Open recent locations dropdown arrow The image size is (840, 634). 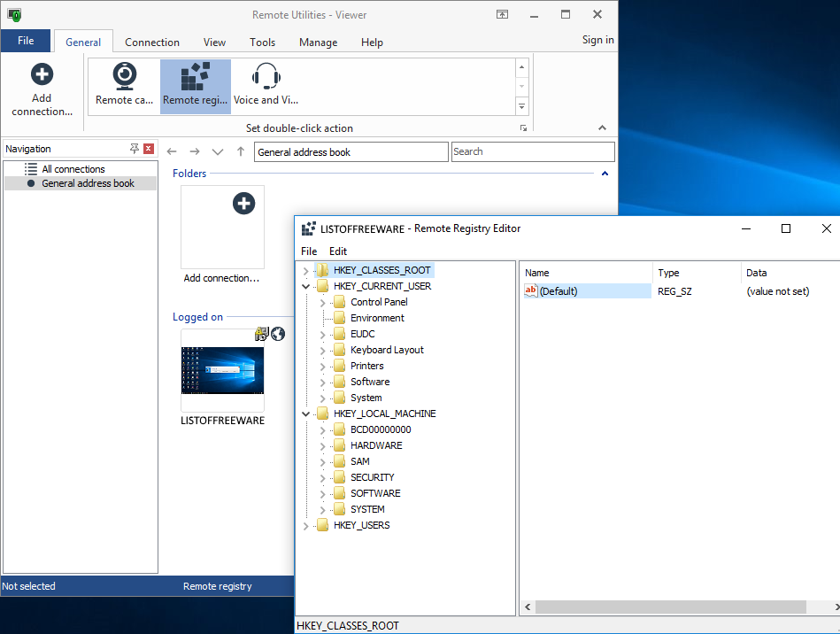pyautogui.click(x=218, y=151)
